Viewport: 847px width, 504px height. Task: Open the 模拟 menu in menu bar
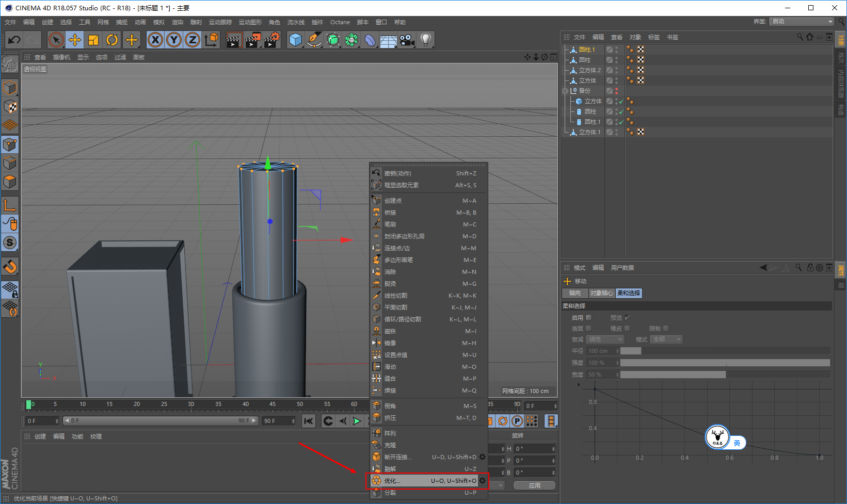click(x=159, y=22)
